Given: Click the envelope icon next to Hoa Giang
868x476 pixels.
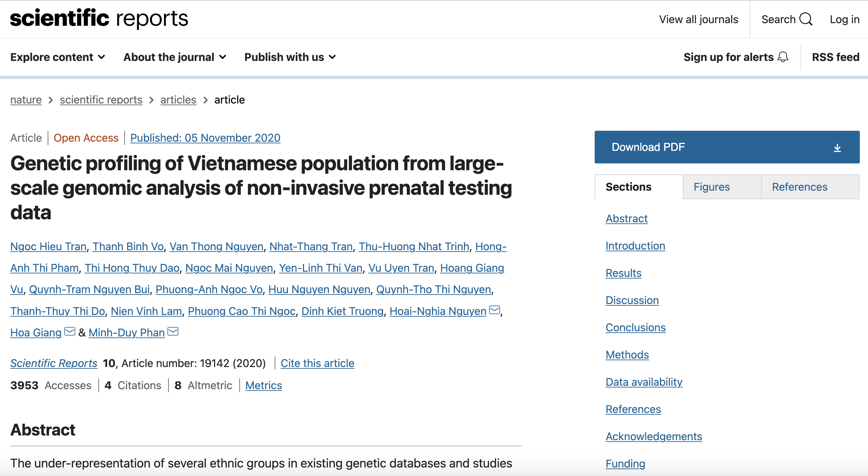Looking at the screenshot, I should tap(69, 331).
